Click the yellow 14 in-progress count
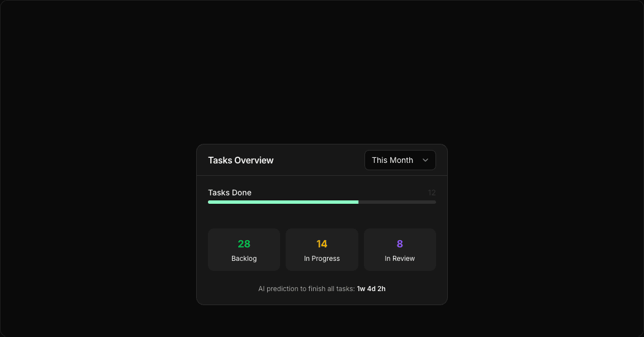Viewport: 644px width, 337px height. 321,244
